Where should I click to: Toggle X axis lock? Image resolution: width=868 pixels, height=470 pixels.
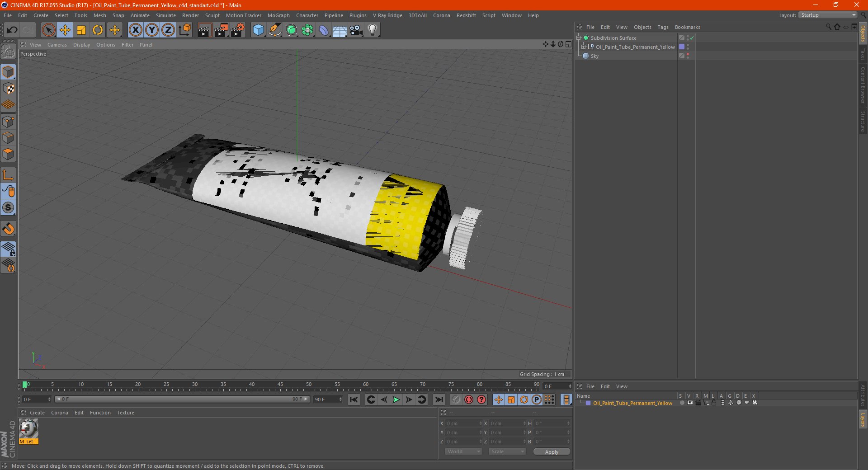[135, 30]
